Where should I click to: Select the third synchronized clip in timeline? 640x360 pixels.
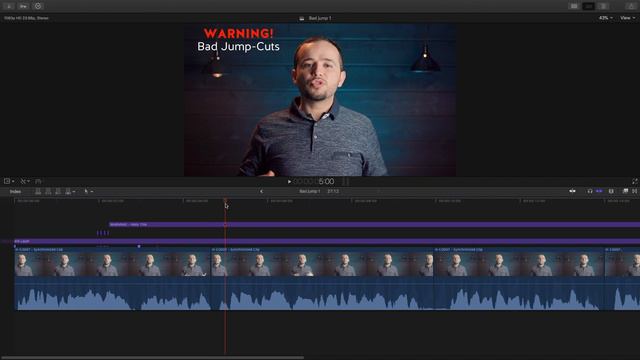(x=519, y=278)
